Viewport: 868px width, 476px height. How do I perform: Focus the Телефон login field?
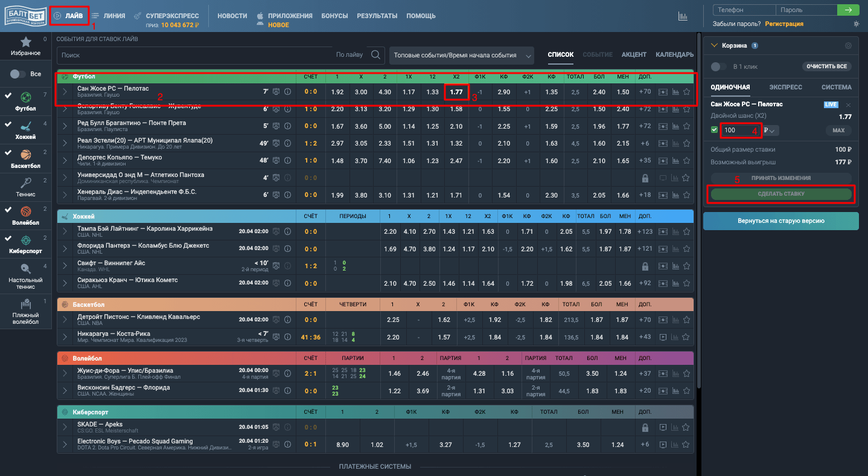click(x=744, y=10)
